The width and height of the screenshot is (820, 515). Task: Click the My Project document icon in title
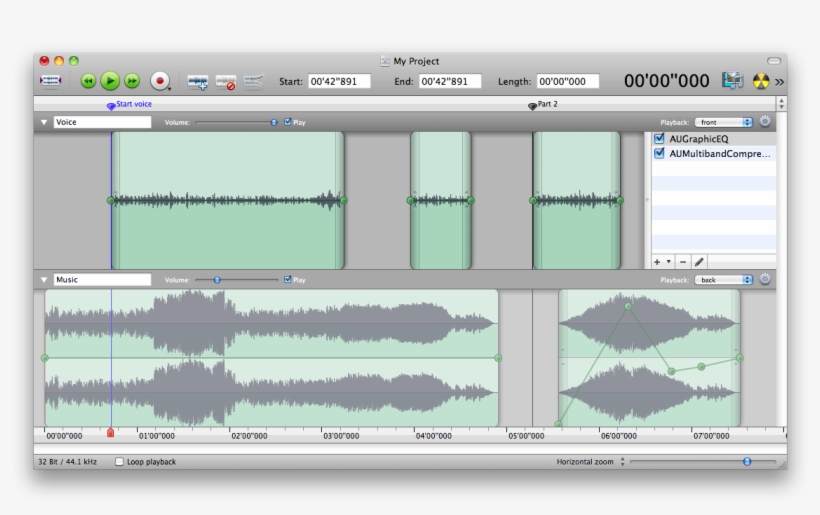pyautogui.click(x=385, y=61)
